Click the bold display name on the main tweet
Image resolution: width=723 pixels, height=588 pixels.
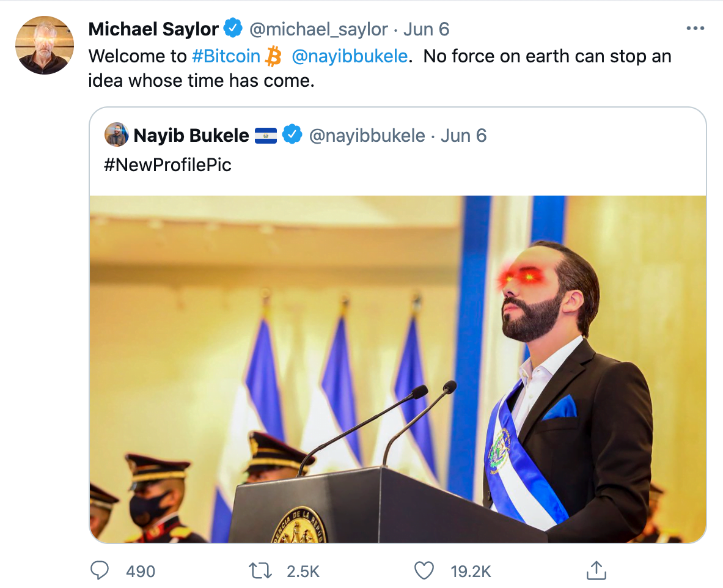(153, 28)
